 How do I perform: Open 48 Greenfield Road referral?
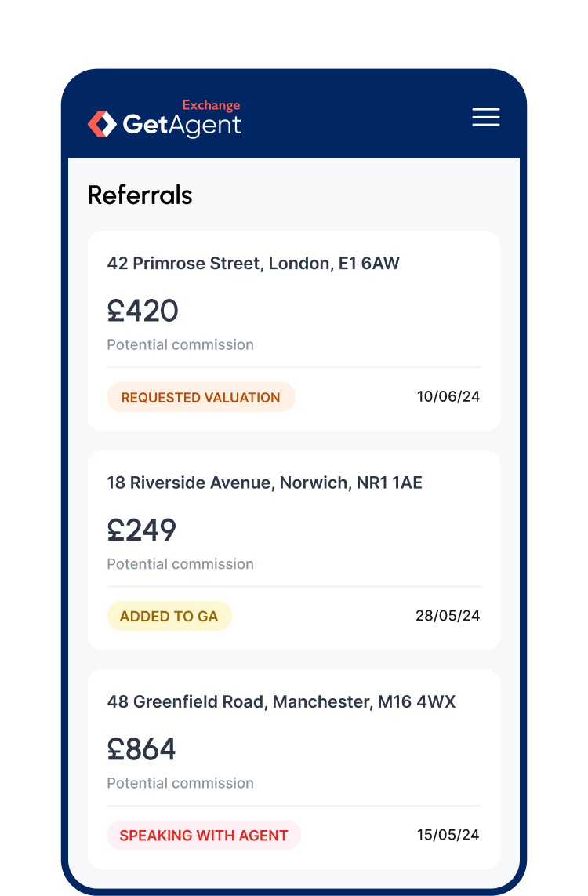[x=281, y=701]
